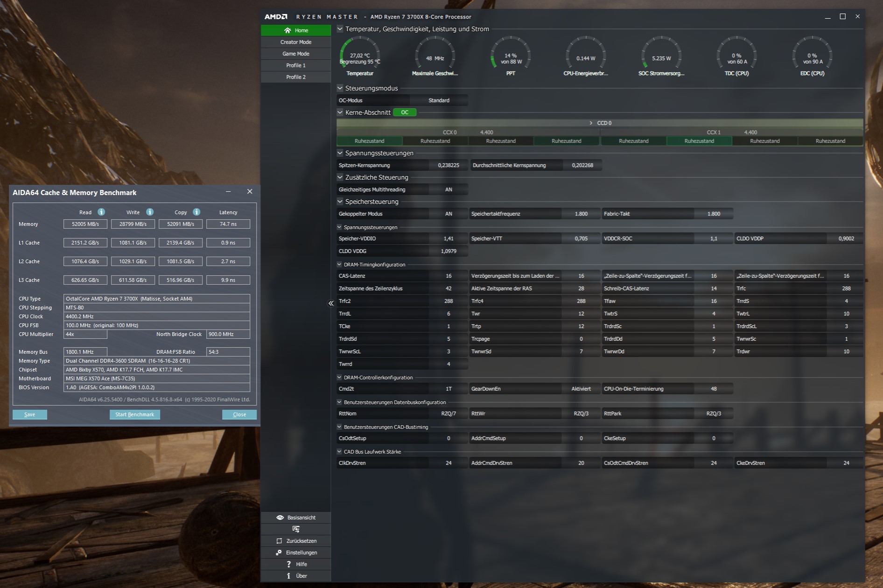
Task: Select the first Ruhezustand core in CCX 0
Action: click(370, 141)
